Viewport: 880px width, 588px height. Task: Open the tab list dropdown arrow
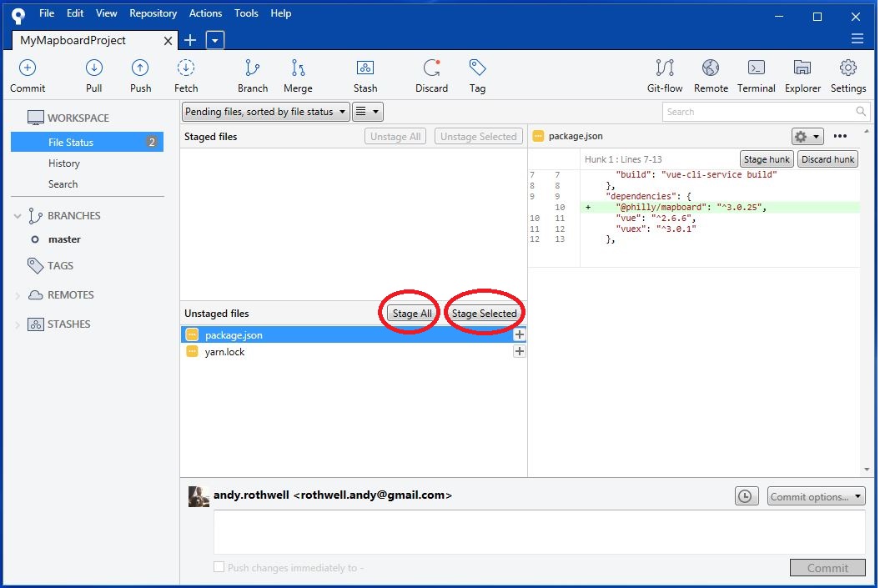coord(215,40)
